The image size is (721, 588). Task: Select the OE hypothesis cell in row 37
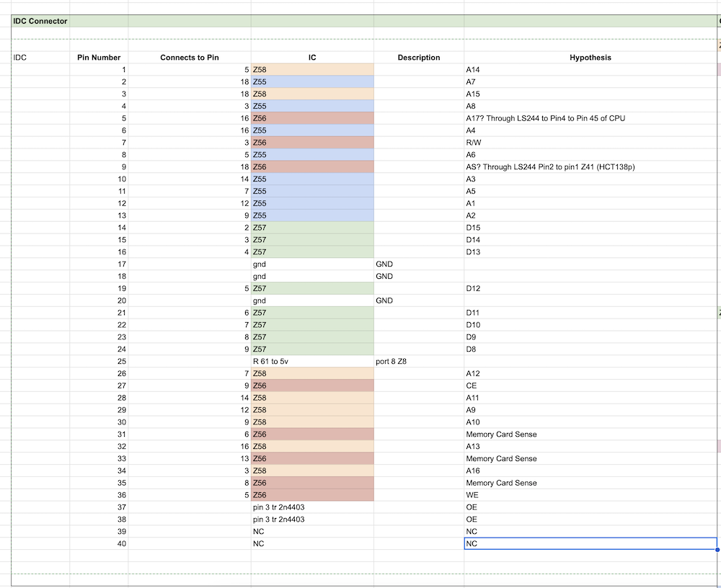click(x=590, y=507)
